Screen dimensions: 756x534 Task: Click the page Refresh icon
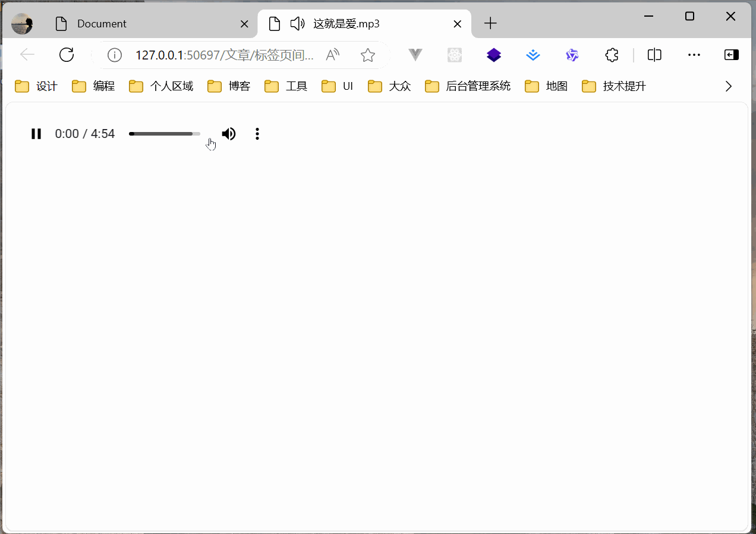click(x=66, y=54)
